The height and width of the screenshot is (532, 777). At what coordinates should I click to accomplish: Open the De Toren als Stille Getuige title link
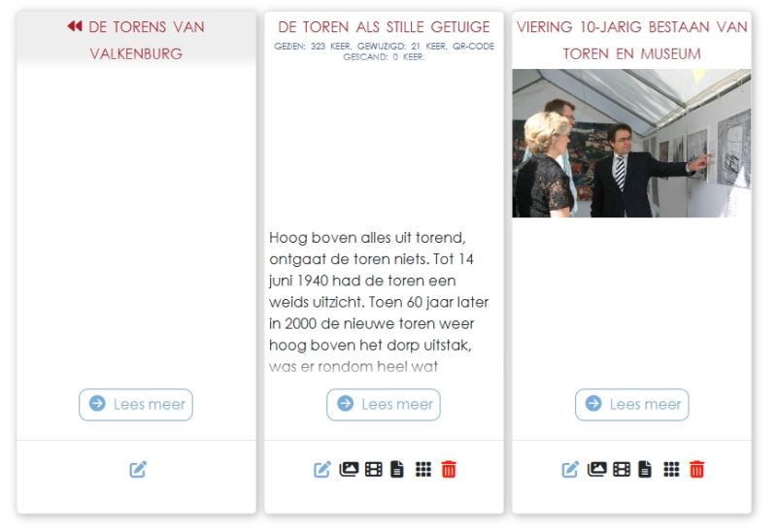(x=384, y=27)
